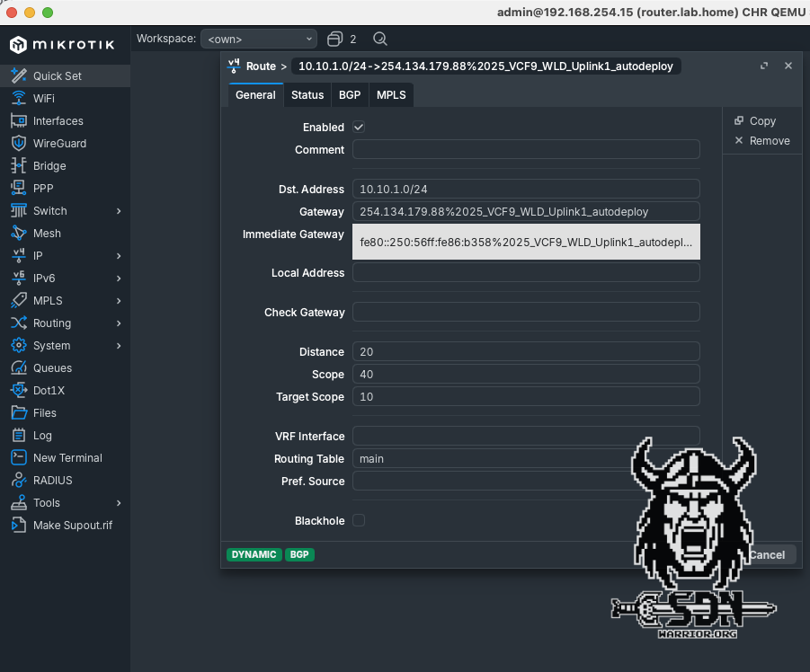The image size is (810, 672).
Task: Expand the IP submenu
Action: point(119,256)
